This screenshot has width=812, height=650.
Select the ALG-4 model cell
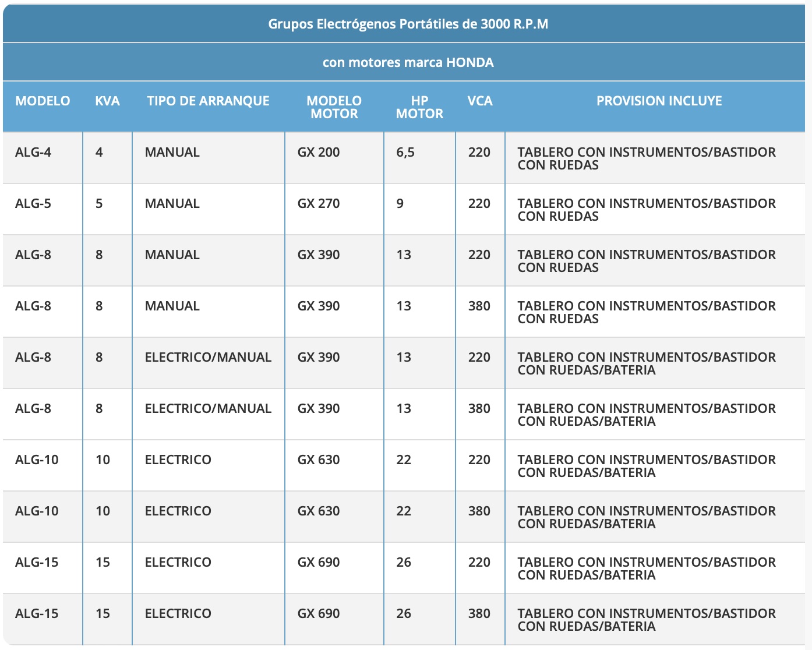tap(33, 152)
